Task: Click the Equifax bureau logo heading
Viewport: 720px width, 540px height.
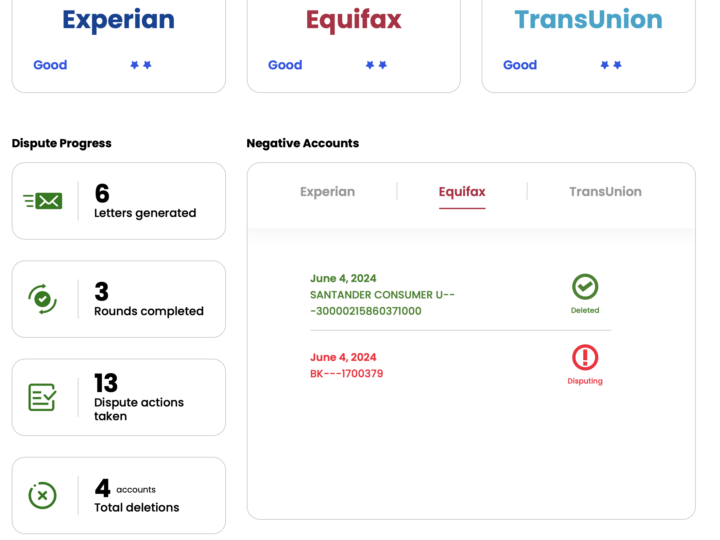Action: coord(354,20)
